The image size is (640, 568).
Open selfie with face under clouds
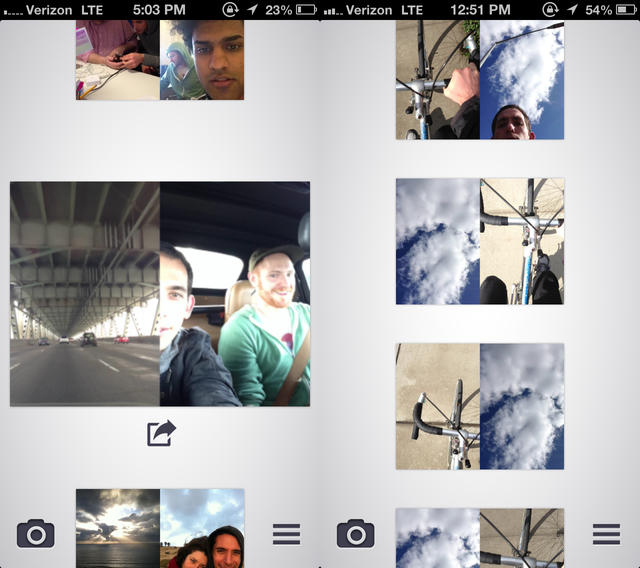522,80
